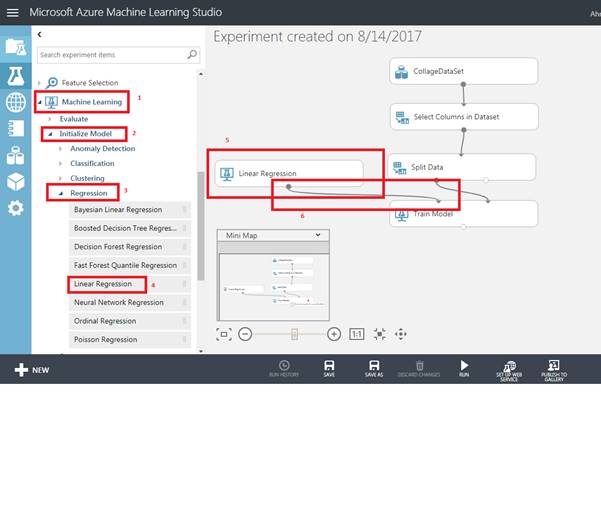Select Fast Forest Quantile Regression module
The width and height of the screenshot is (601, 517).
(x=130, y=265)
